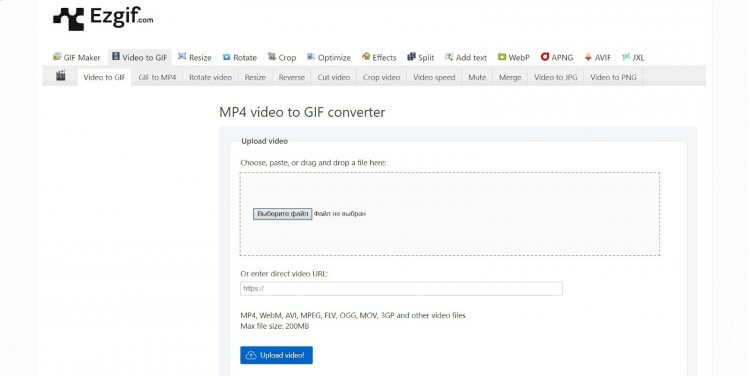The image size is (750, 376).
Task: Click the supported formats line starting with MP4, WebM
Action: [353, 315]
